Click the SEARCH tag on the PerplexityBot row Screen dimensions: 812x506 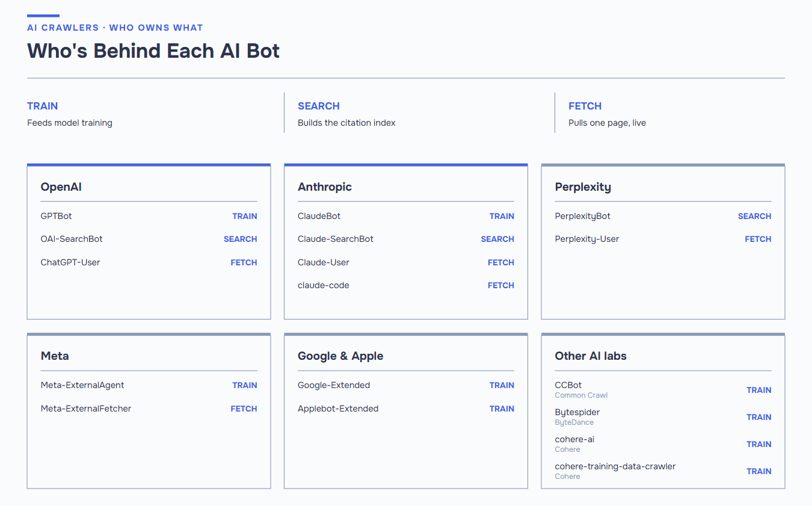[x=755, y=216]
